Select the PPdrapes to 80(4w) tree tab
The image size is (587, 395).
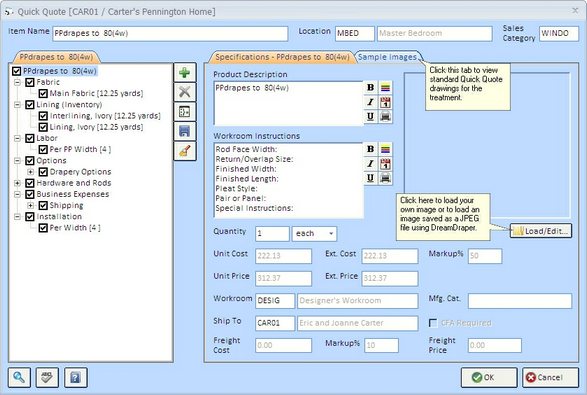pos(56,57)
